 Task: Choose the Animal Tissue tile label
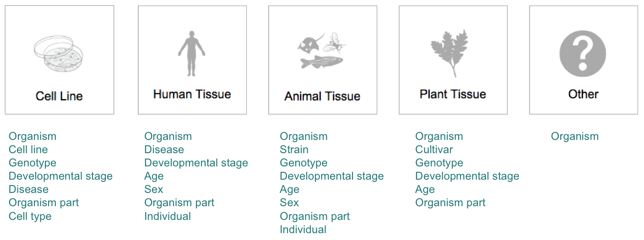pos(322,96)
